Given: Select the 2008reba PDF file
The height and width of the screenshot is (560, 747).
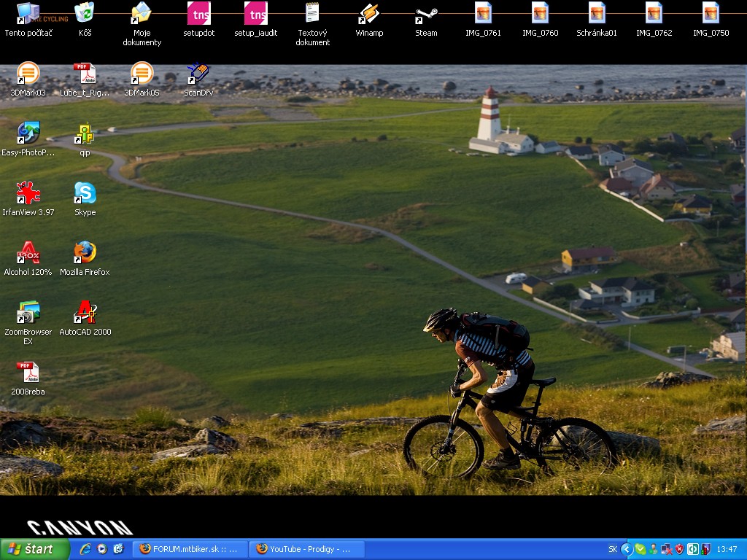Looking at the screenshot, I should (28, 373).
